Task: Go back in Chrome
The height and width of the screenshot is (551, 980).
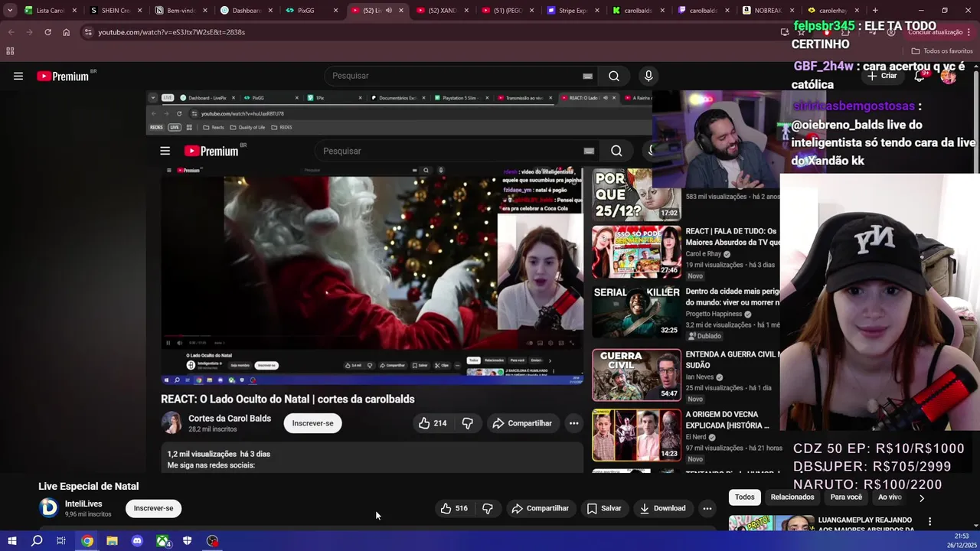Action: click(11, 32)
